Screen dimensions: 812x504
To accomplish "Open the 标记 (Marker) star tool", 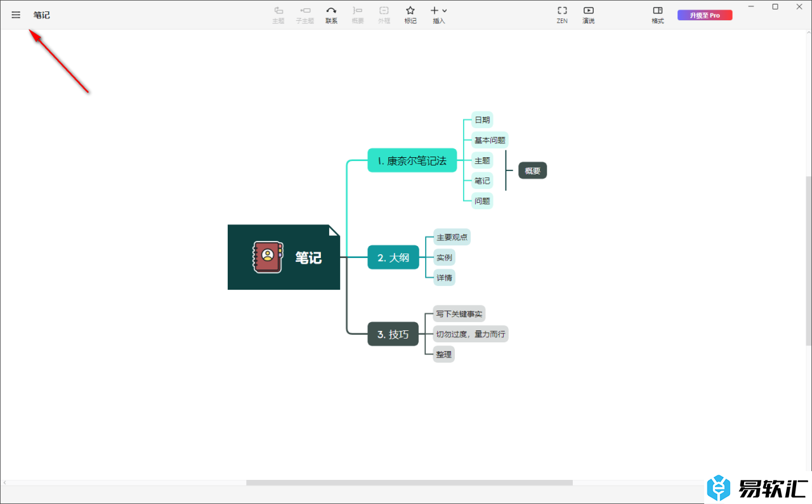I will click(410, 15).
